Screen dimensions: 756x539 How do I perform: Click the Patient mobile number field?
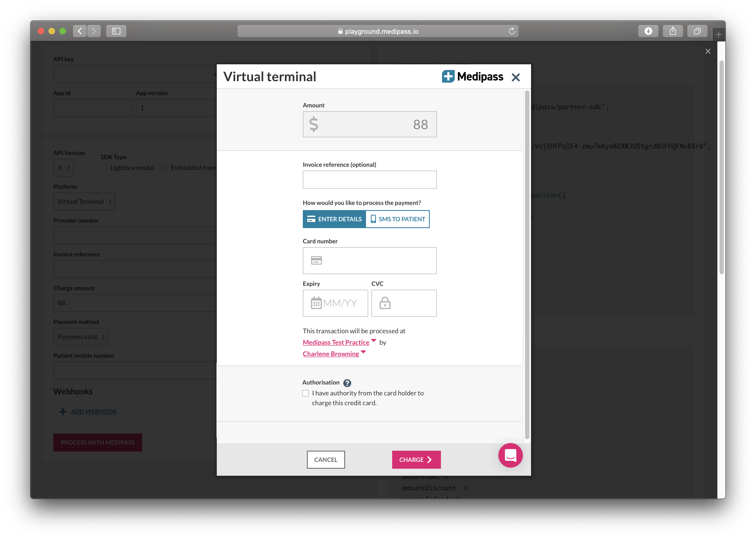click(135, 371)
